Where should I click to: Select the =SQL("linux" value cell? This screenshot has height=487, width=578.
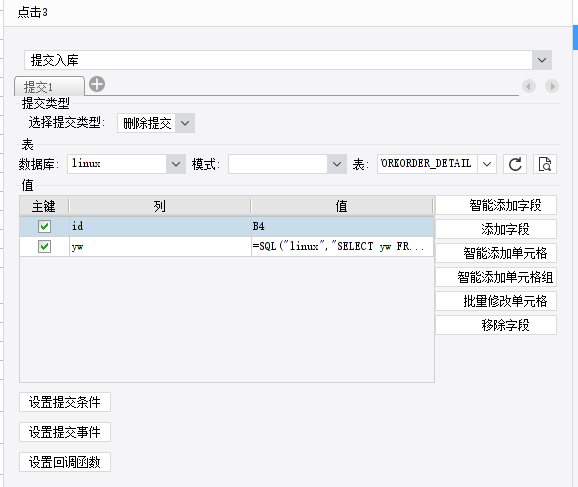point(342,246)
